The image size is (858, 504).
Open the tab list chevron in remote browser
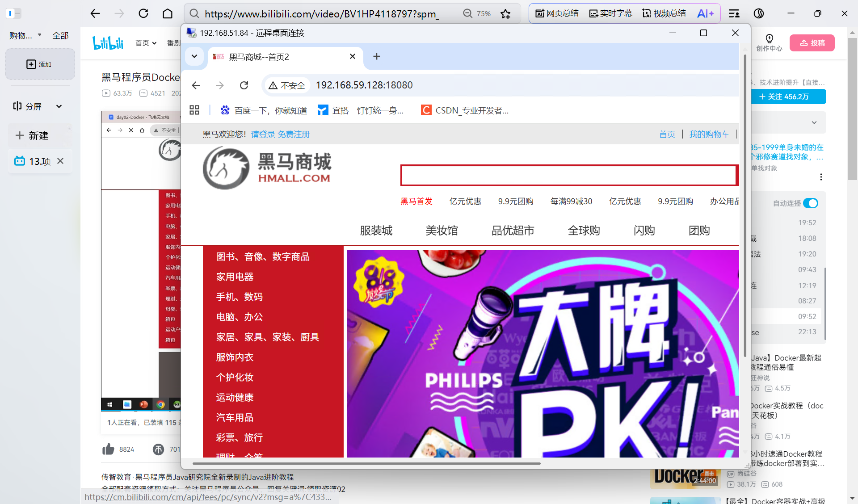coord(194,56)
